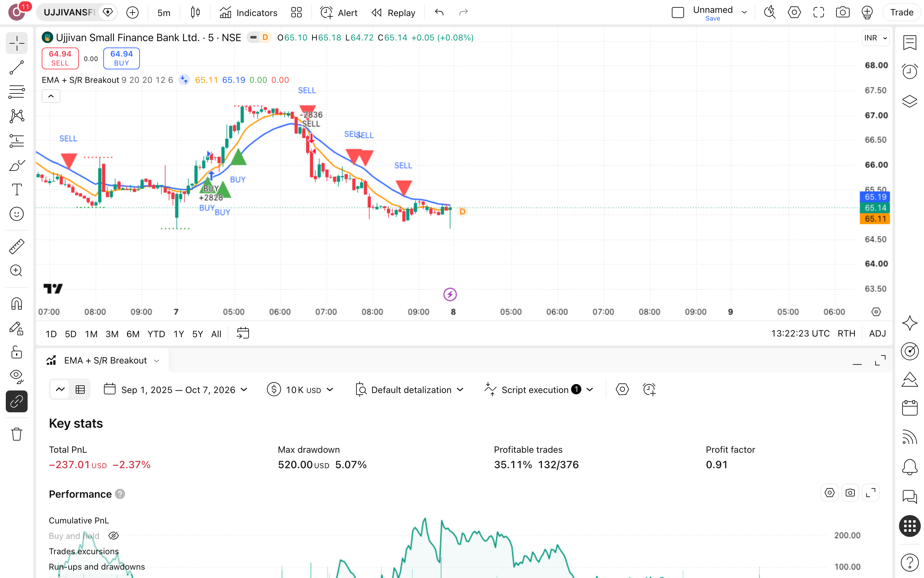Open the go to date calendar
This screenshot has width=924, height=578.
click(x=243, y=333)
